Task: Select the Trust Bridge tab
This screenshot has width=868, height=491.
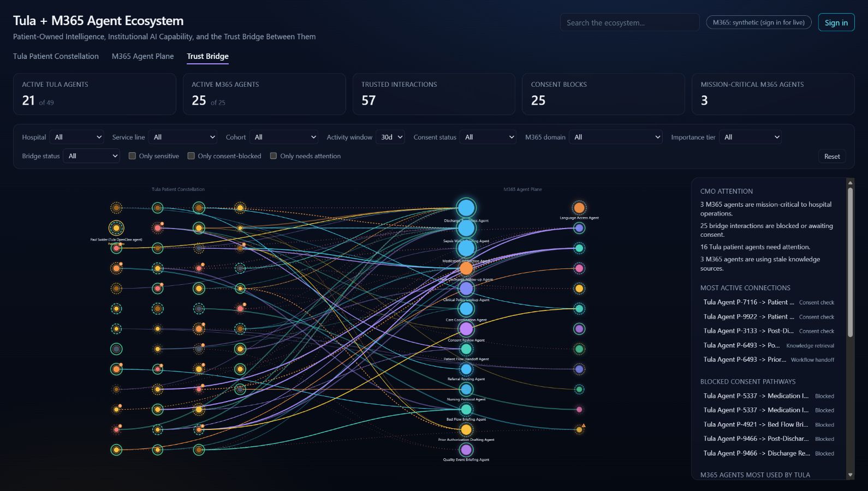Action: [x=208, y=56]
